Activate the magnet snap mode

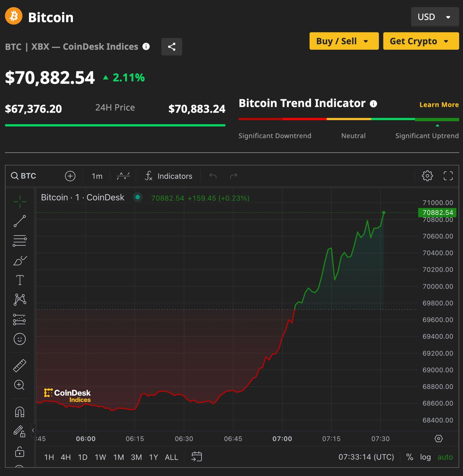pyautogui.click(x=20, y=412)
